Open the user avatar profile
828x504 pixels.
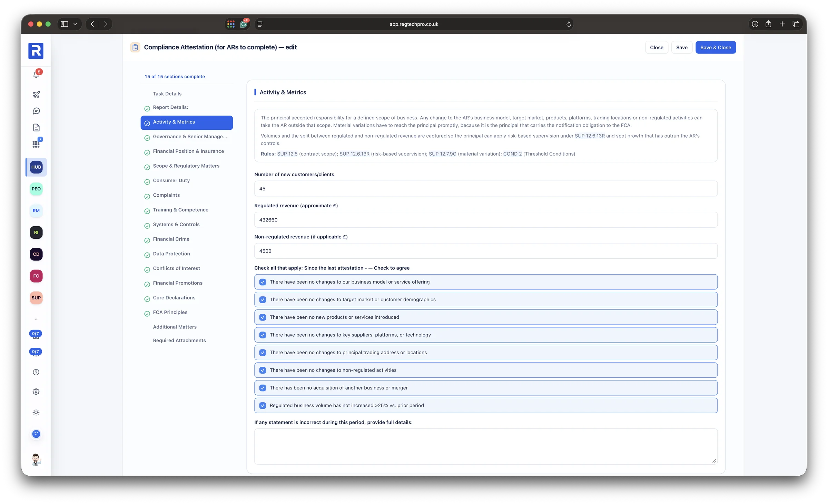pos(36,459)
